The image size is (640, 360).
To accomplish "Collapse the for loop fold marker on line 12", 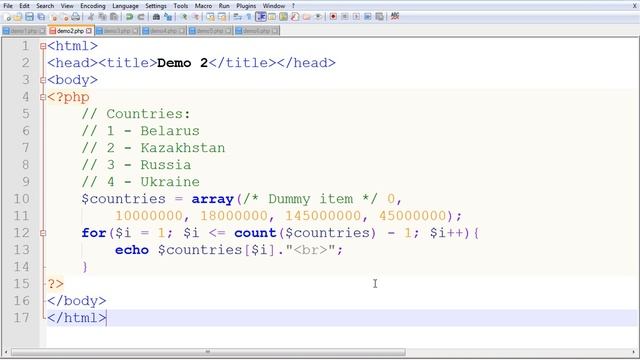I will point(43,233).
